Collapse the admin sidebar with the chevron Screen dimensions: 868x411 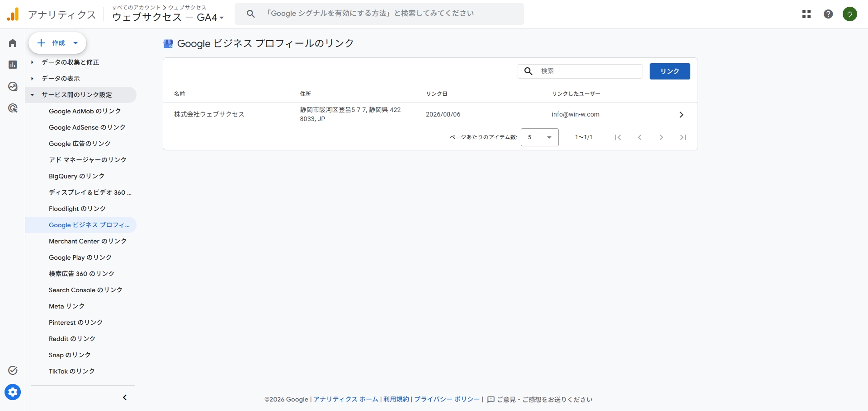pos(125,397)
